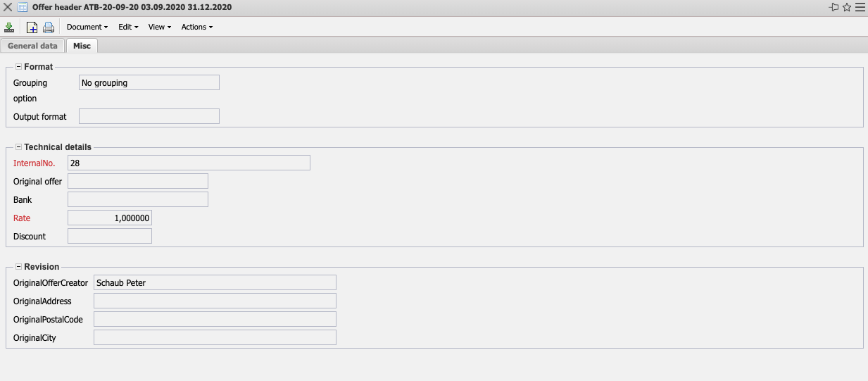Open the hamburger menu icon
The height and width of the screenshot is (381, 868).
(x=860, y=7)
